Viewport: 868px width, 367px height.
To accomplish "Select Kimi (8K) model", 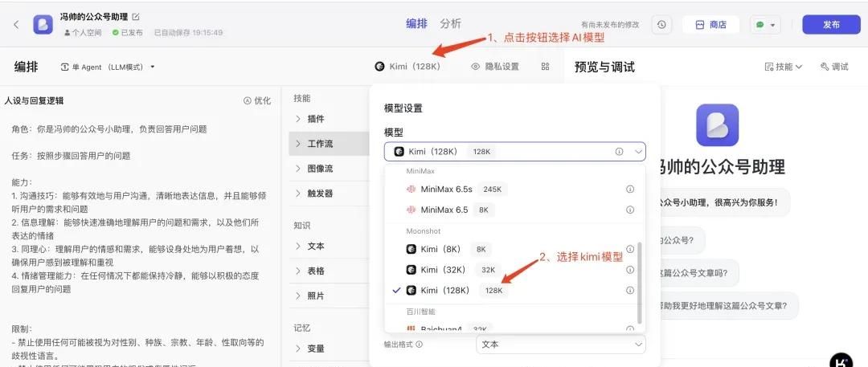I will [515, 249].
